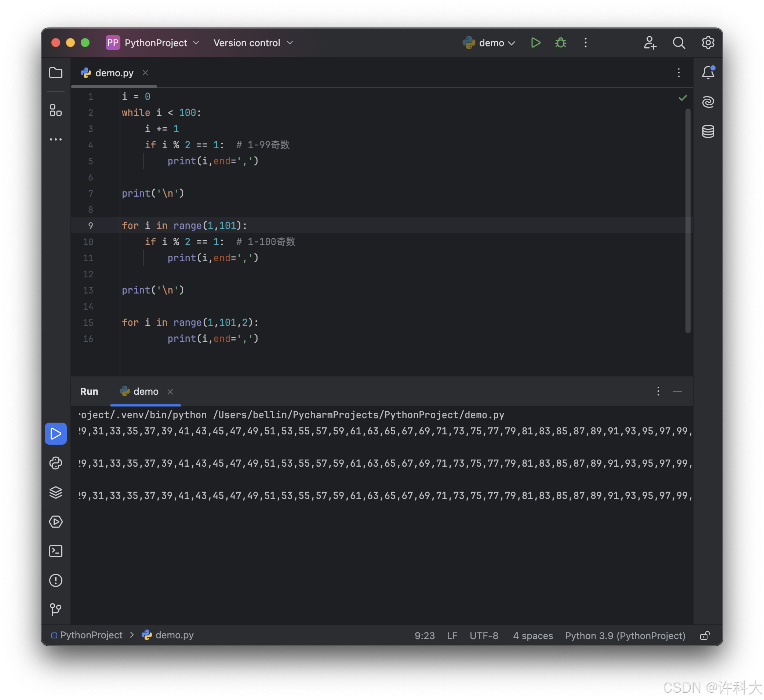This screenshot has width=764, height=700.
Task: Click the editor tabs options menu icon
Action: point(679,73)
